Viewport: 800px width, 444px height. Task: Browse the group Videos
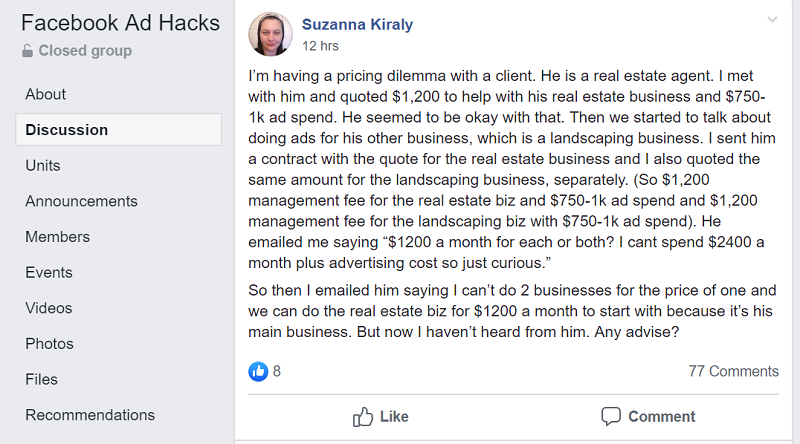[49, 308]
